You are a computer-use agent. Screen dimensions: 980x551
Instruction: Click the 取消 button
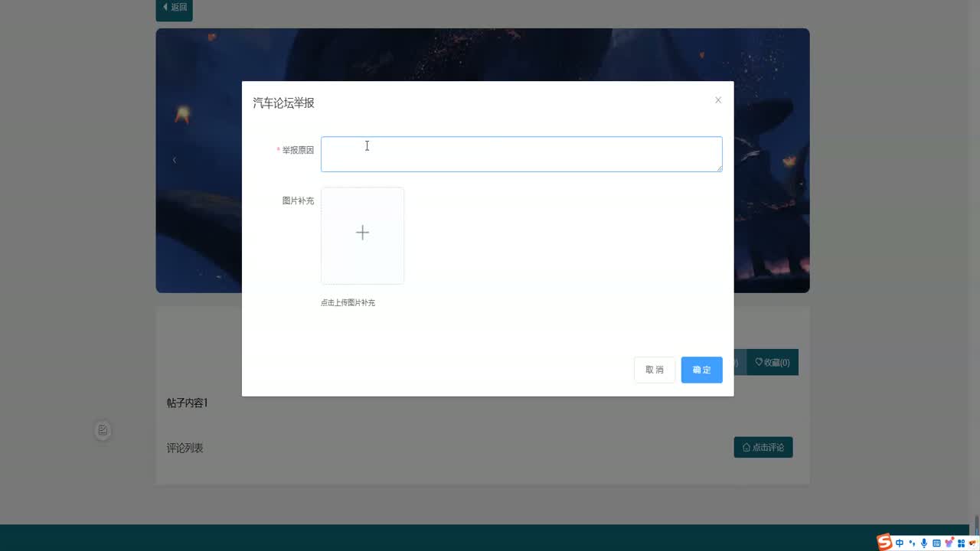coord(655,370)
